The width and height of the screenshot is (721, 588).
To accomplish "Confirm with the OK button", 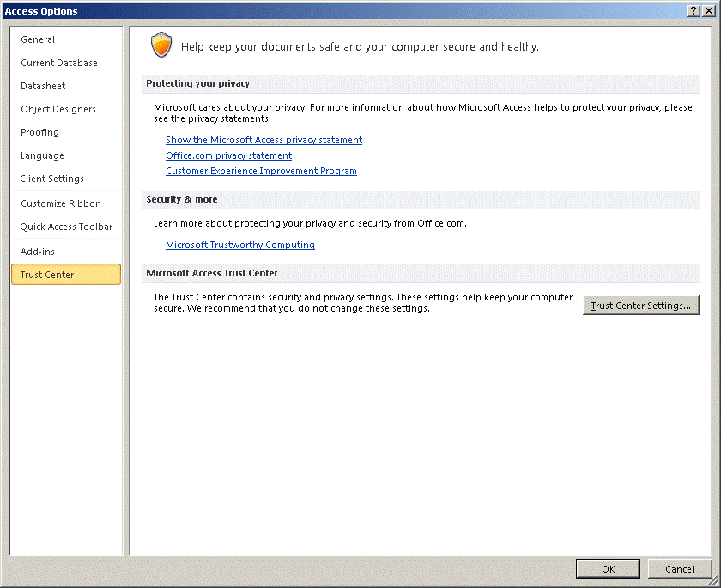I will tap(608, 569).
